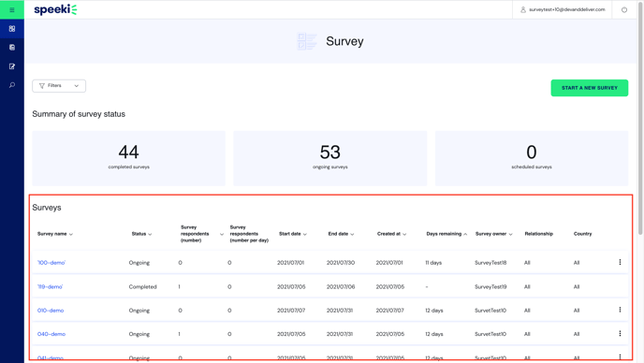Viewport: 644px width, 363px height.
Task: Click the power icon in top bar
Action: (x=623, y=10)
